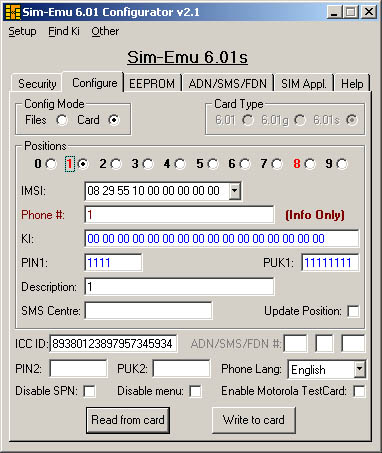Enable Motorola TestCard checkbox
Screen dimensions: 382x453
(359, 391)
